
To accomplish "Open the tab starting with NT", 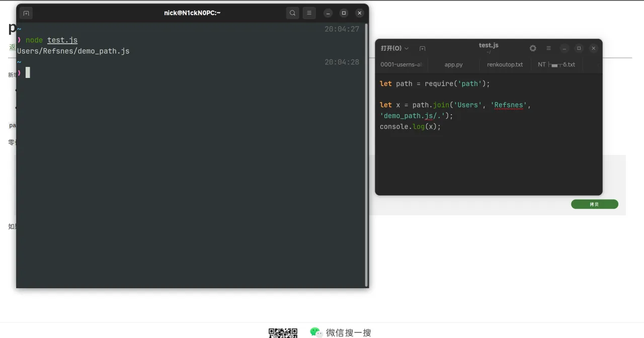I will (x=556, y=64).
